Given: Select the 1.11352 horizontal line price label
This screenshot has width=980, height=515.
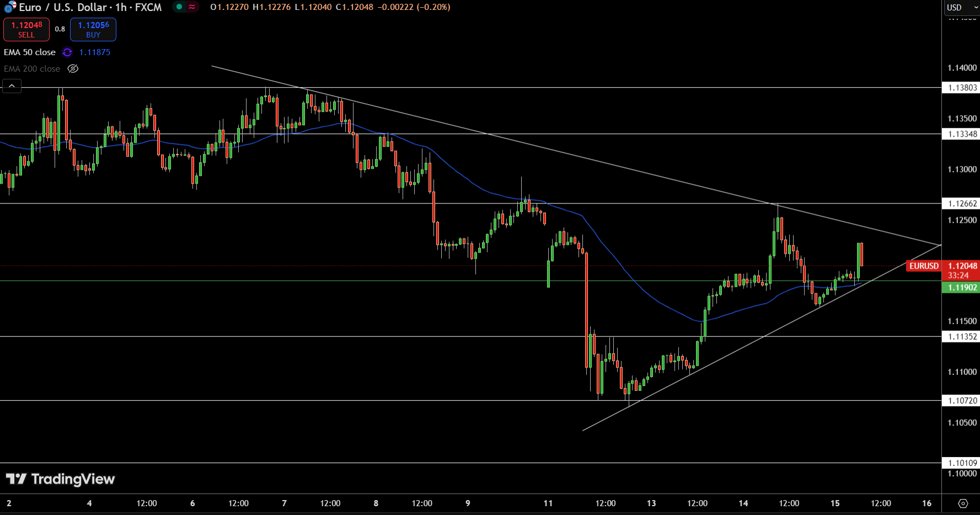Looking at the screenshot, I should point(961,337).
